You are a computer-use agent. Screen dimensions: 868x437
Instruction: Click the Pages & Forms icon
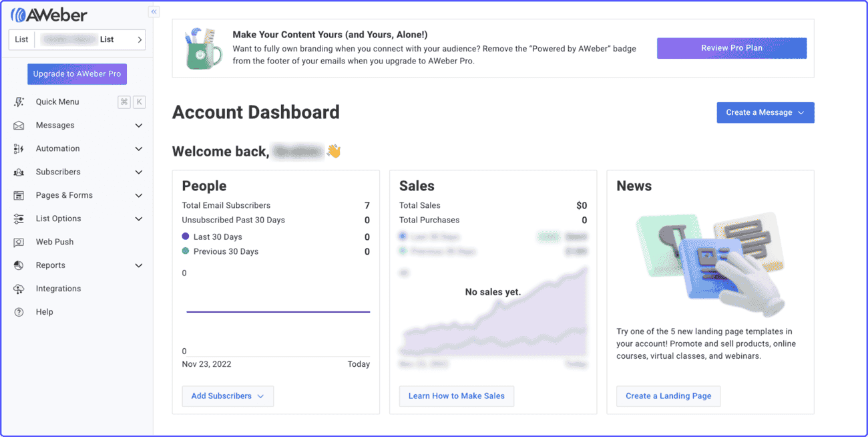click(x=19, y=196)
